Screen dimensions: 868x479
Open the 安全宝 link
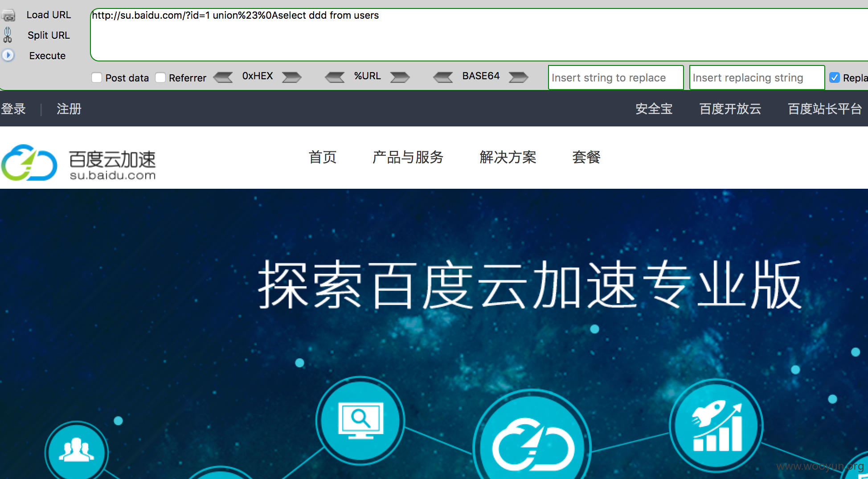click(654, 109)
